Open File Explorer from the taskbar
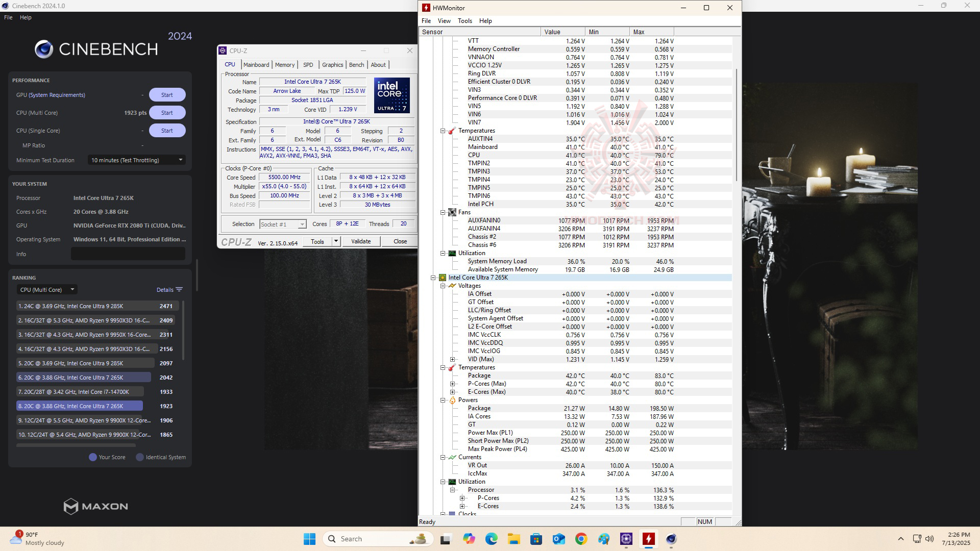980x551 pixels. tap(513, 539)
